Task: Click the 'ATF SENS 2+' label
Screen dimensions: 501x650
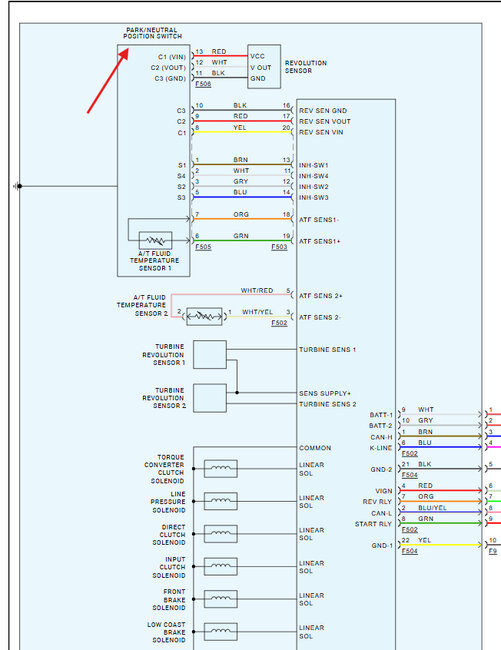Action: coord(321,296)
